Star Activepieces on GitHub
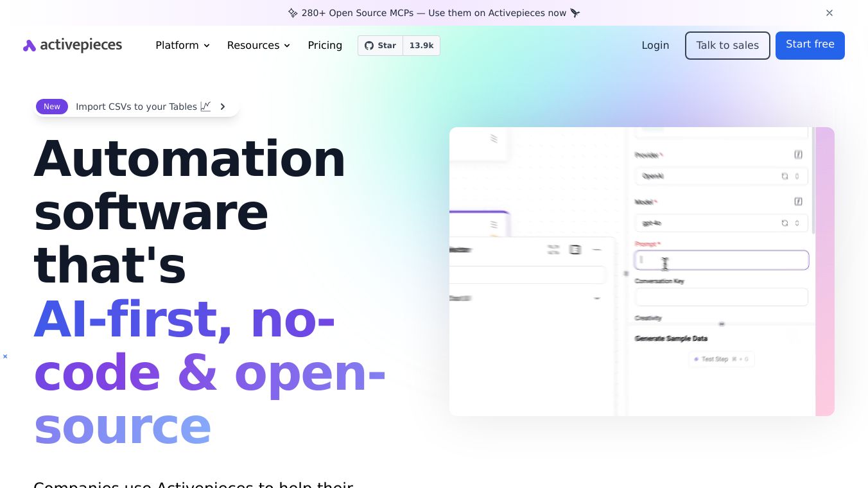This screenshot has height=488, width=868. click(x=381, y=46)
